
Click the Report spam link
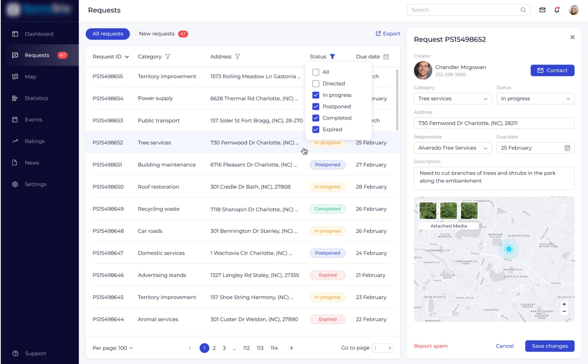coord(431,346)
